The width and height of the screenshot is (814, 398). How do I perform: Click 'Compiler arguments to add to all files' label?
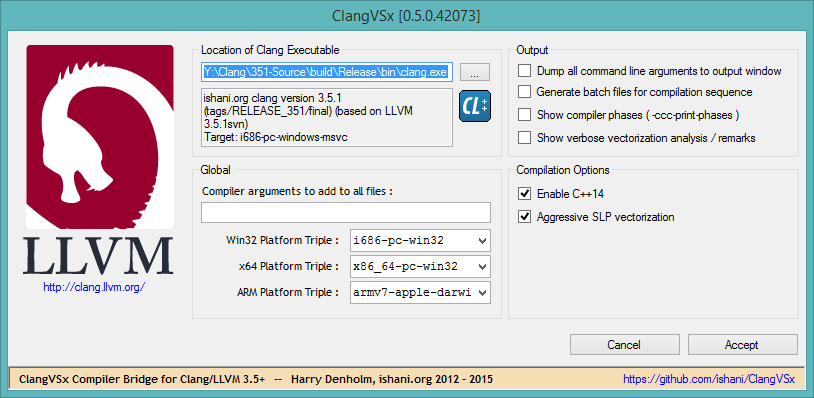click(297, 191)
